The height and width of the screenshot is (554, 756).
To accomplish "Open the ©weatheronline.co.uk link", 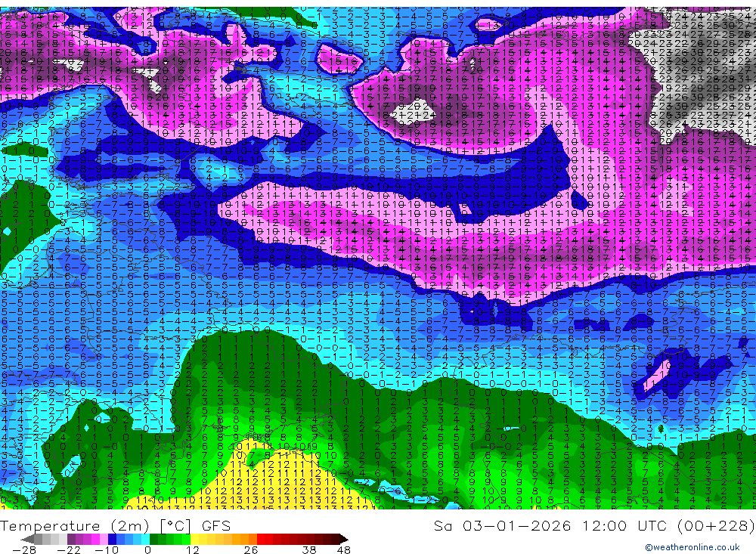I will 692,547.
